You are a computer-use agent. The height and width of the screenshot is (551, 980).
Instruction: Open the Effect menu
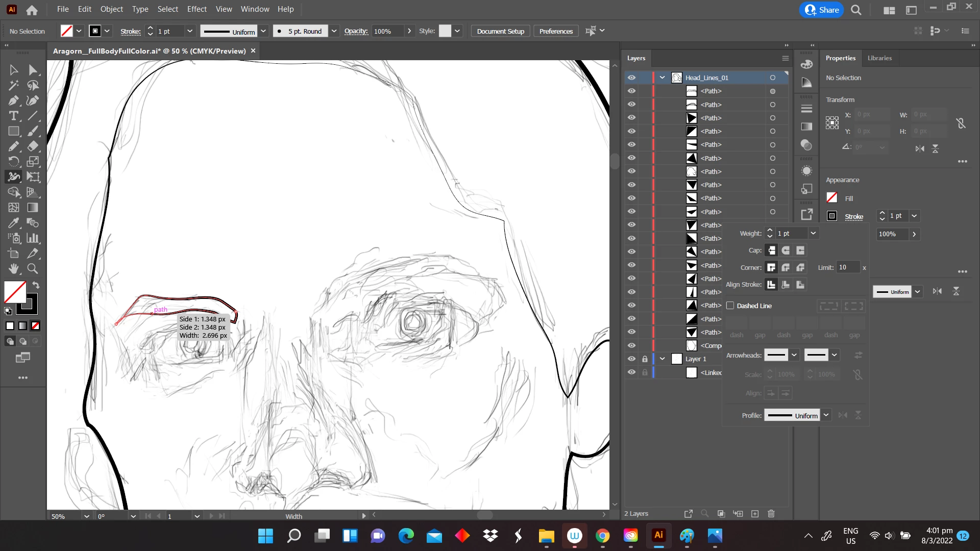197,9
